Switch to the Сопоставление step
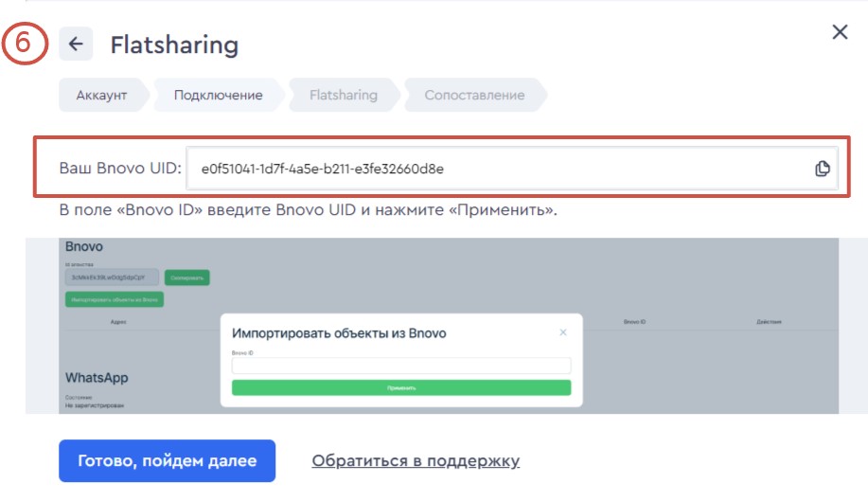 [x=473, y=95]
